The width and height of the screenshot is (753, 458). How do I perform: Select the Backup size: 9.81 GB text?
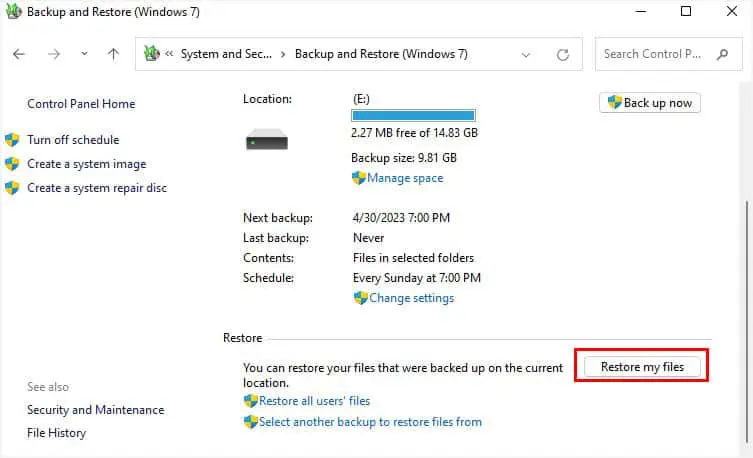(x=404, y=158)
